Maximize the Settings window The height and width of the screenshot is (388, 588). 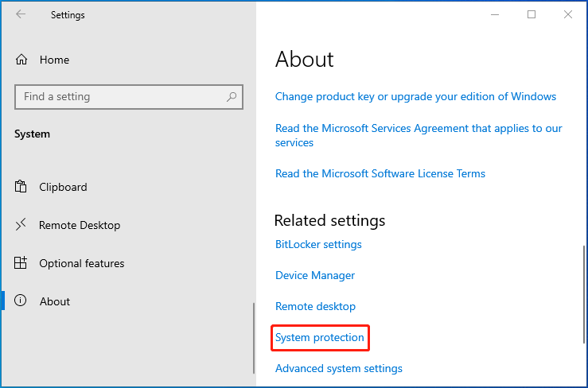coord(532,14)
